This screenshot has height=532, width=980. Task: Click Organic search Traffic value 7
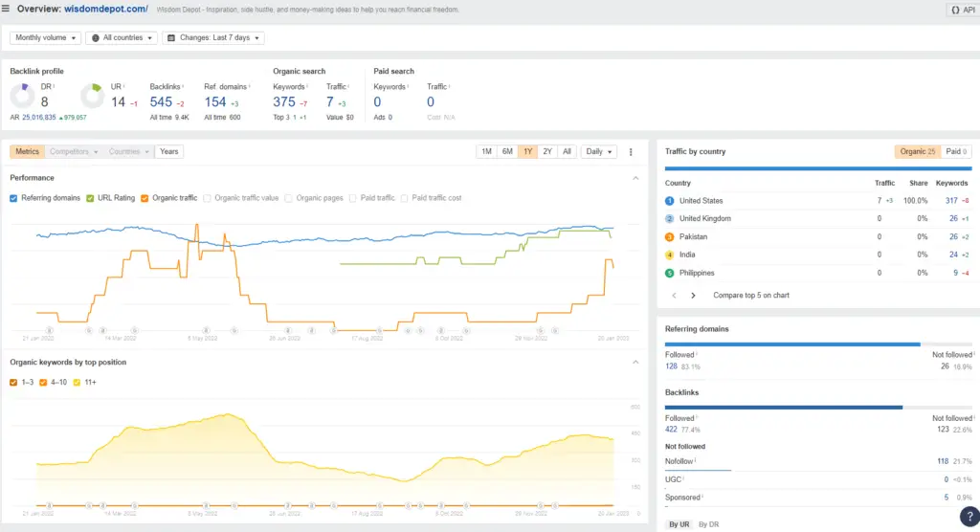pyautogui.click(x=330, y=101)
